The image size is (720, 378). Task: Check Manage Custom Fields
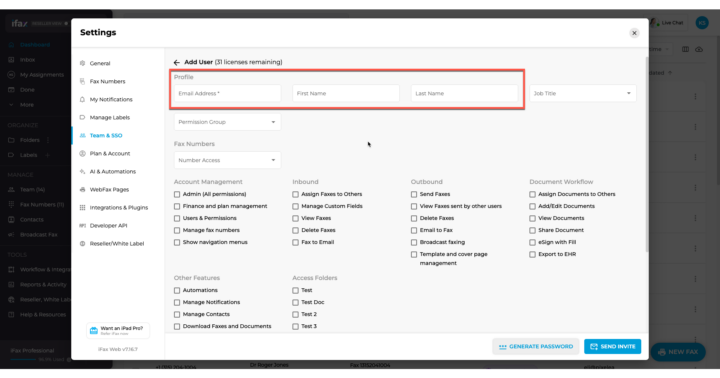[x=295, y=206]
